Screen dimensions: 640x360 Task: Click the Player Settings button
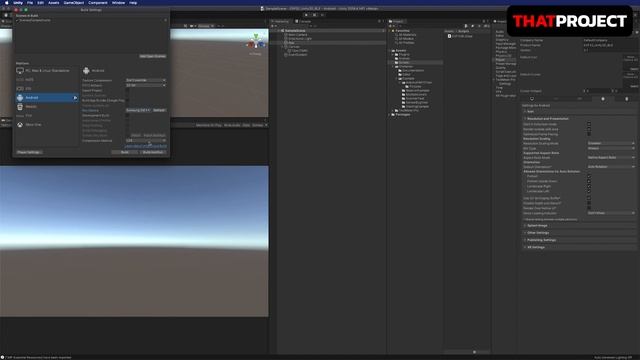click(29, 152)
